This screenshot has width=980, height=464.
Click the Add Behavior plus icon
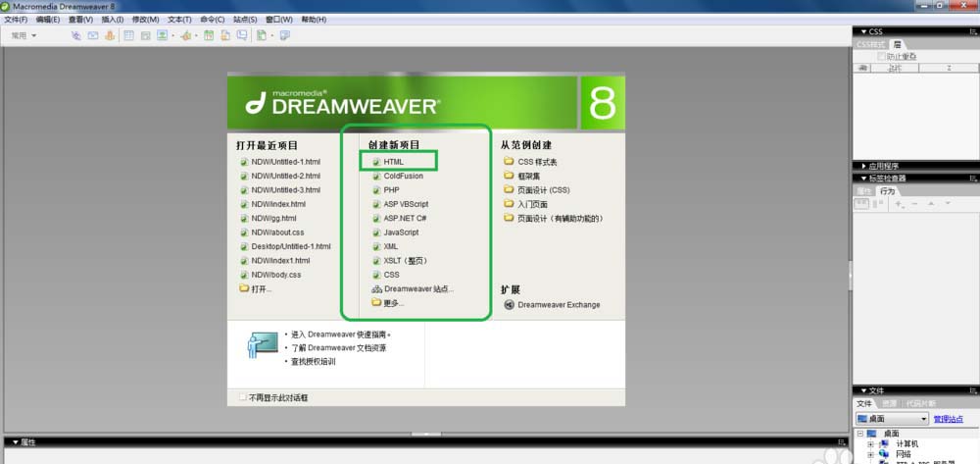point(898,204)
